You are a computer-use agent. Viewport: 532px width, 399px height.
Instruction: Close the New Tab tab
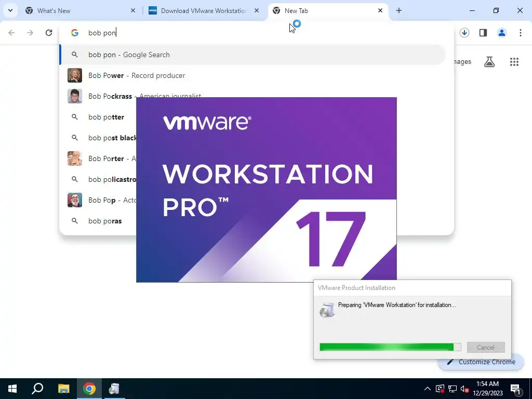coord(380,10)
